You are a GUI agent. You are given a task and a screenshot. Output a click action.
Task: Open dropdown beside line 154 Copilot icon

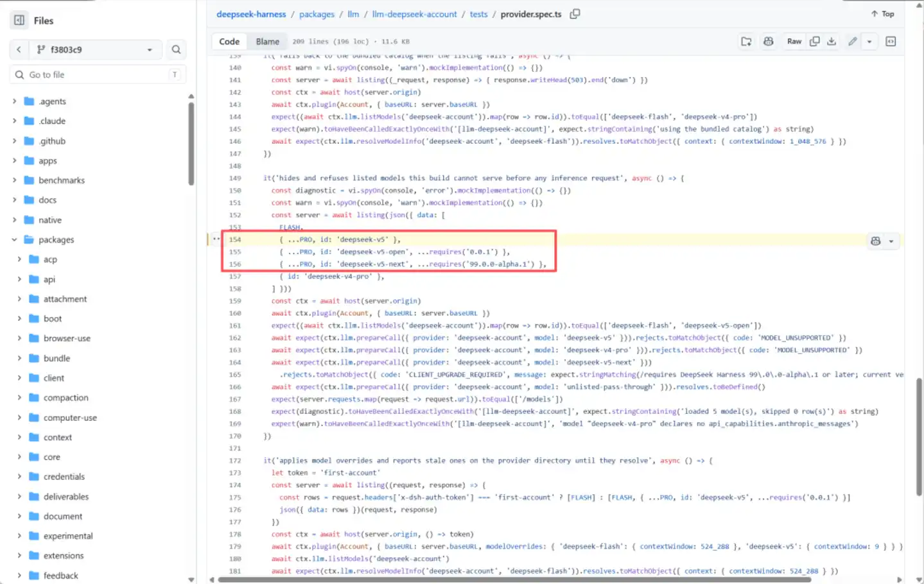891,241
